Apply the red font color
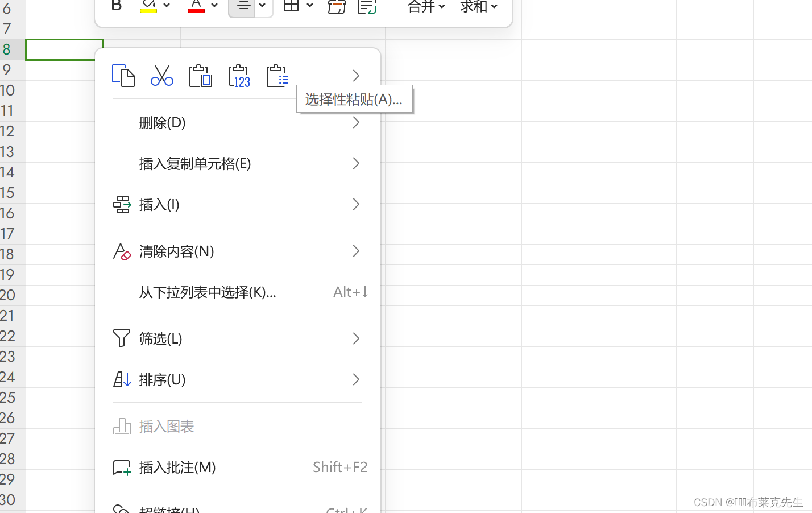Image resolution: width=812 pixels, height=513 pixels. click(196, 6)
